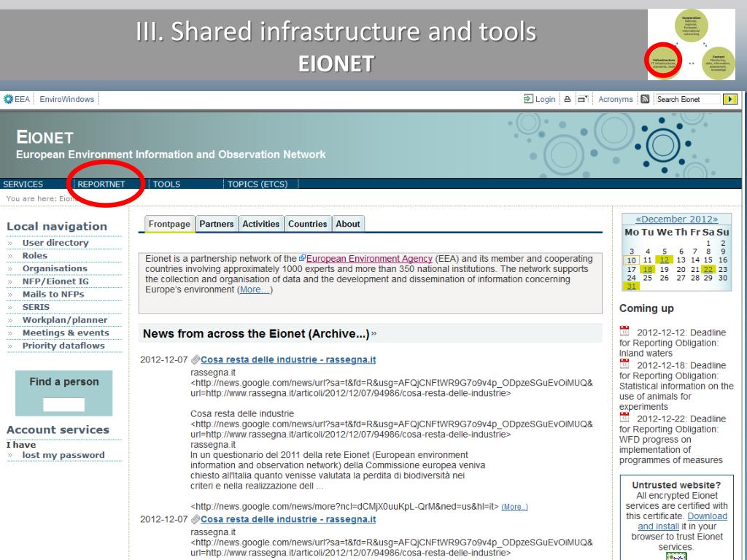Viewport: 747px width, 560px height.
Task: Open Mails to NFPs link
Action: pyautogui.click(x=53, y=295)
